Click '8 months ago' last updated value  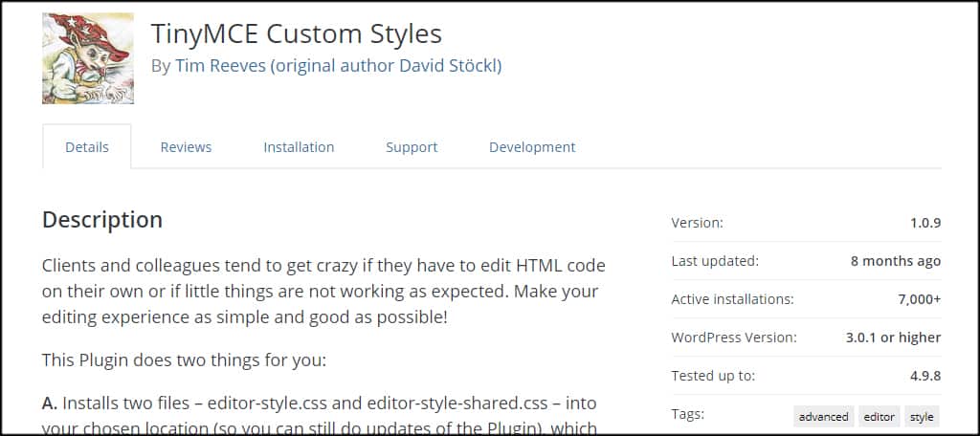896,261
